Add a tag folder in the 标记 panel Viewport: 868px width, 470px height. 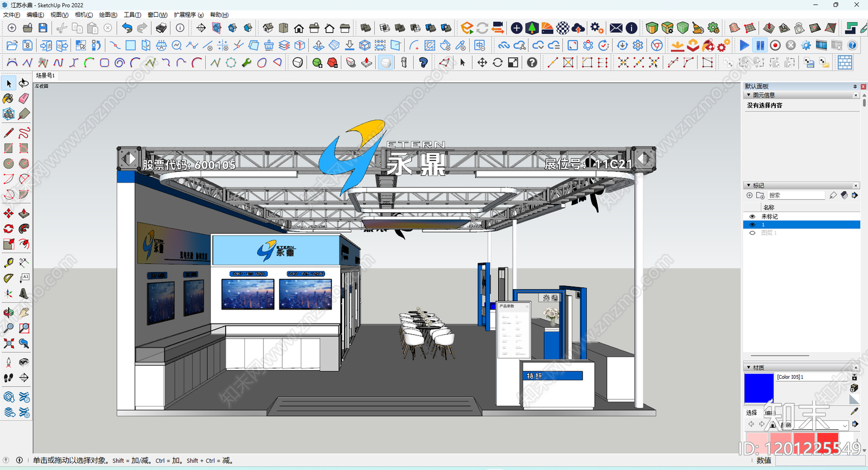tap(761, 195)
